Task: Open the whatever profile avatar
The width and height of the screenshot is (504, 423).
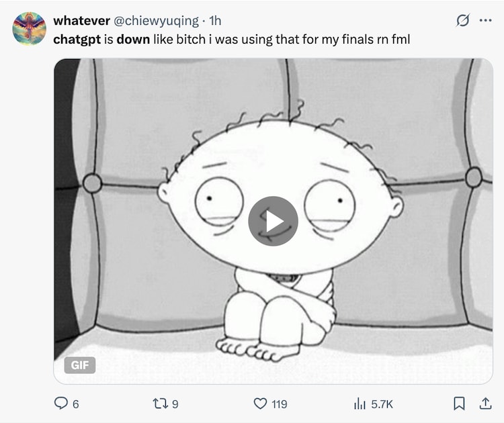Action: pyautogui.click(x=30, y=28)
